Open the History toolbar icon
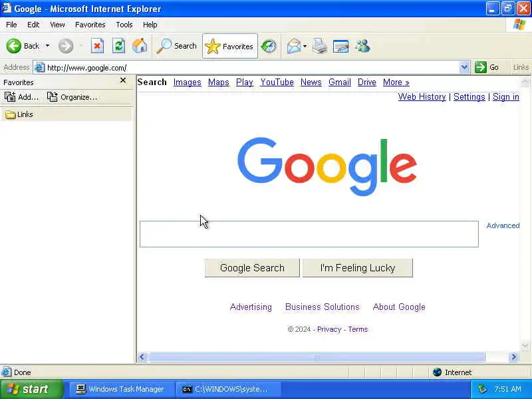This screenshot has height=399, width=532. click(x=269, y=46)
